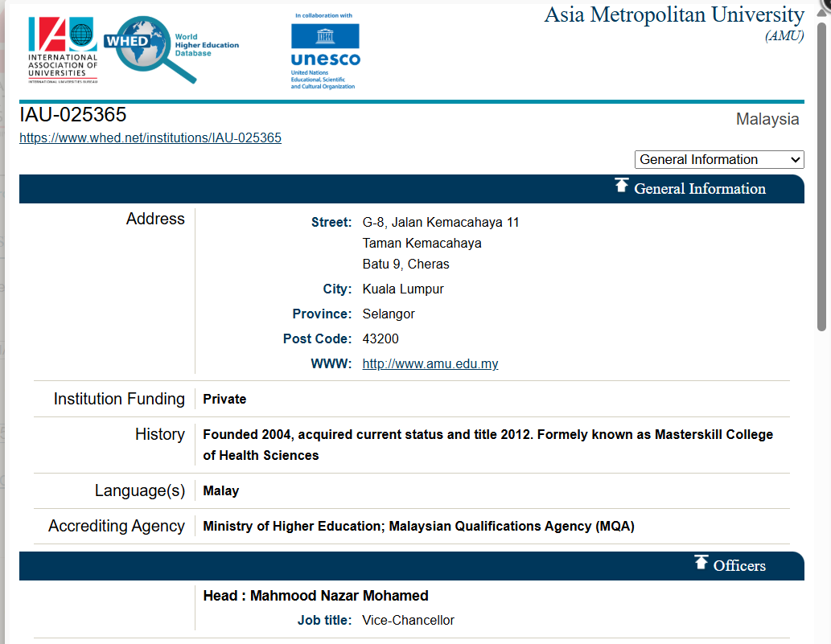Click the History row label

(x=160, y=434)
